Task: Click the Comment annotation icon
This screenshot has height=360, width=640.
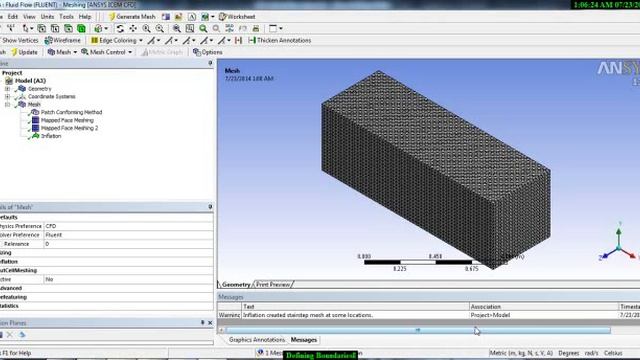Action: pos(192,17)
